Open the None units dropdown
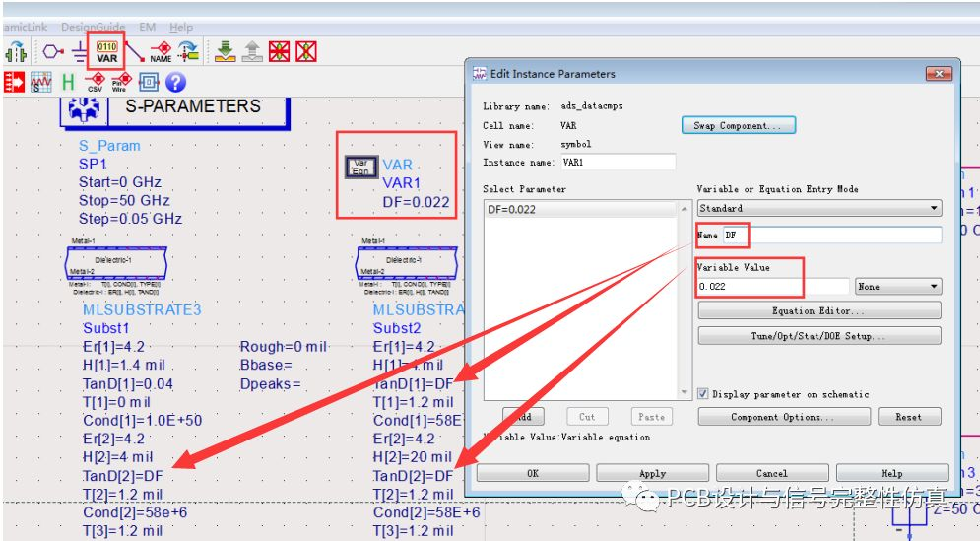 coord(898,287)
